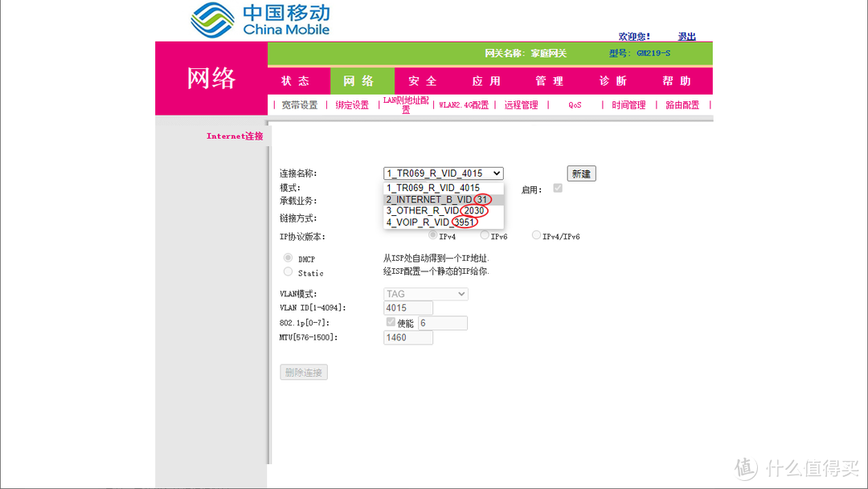Click the 802.1p priority field showing 6

click(442, 323)
